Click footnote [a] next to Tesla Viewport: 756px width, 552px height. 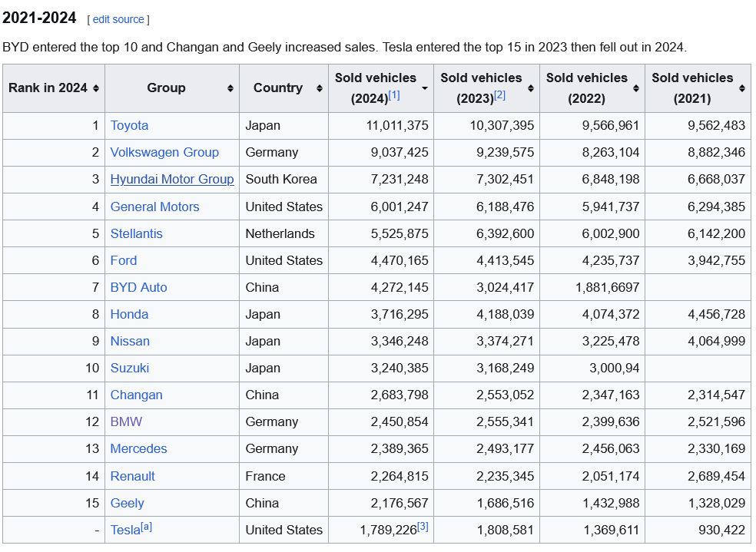pos(147,527)
